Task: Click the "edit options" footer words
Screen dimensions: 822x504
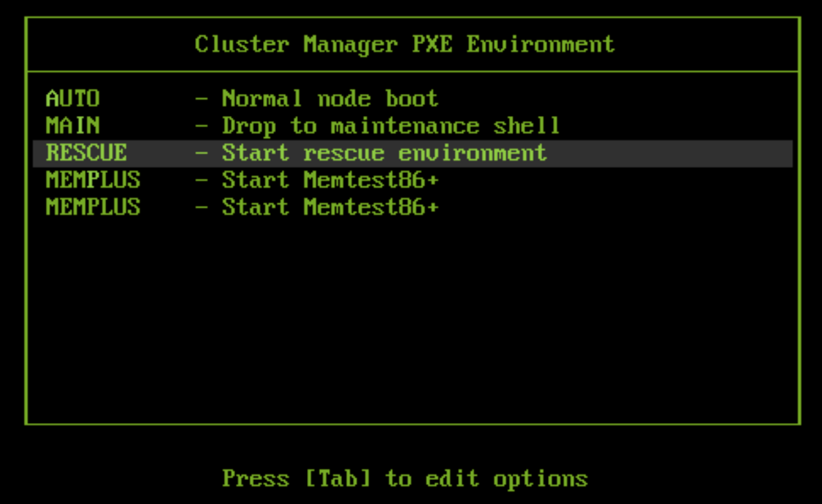Action: [x=506, y=479]
